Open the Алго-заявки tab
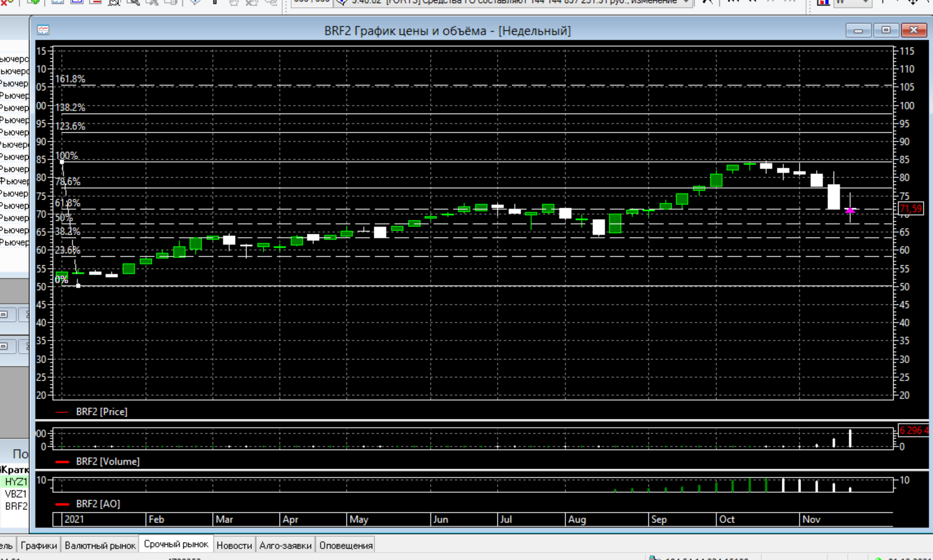The height and width of the screenshot is (560, 933). point(285,545)
